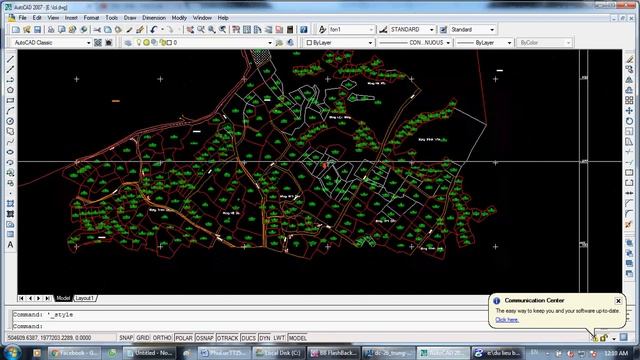Click the Windows Start button
Screen dimensions: 640x360
pos(12,353)
